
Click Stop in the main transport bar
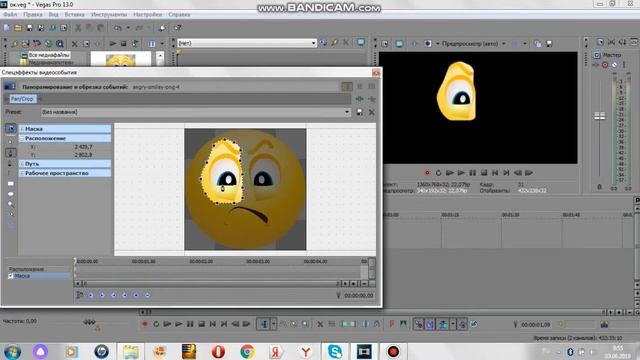201,324
